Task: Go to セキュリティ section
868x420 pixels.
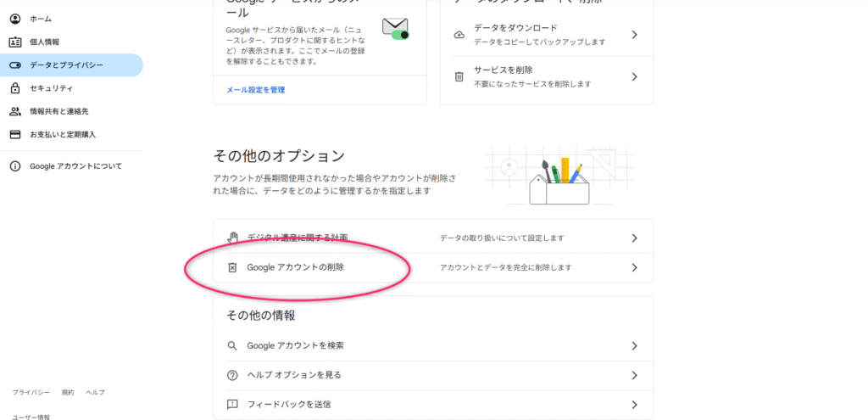Action: [x=71, y=88]
